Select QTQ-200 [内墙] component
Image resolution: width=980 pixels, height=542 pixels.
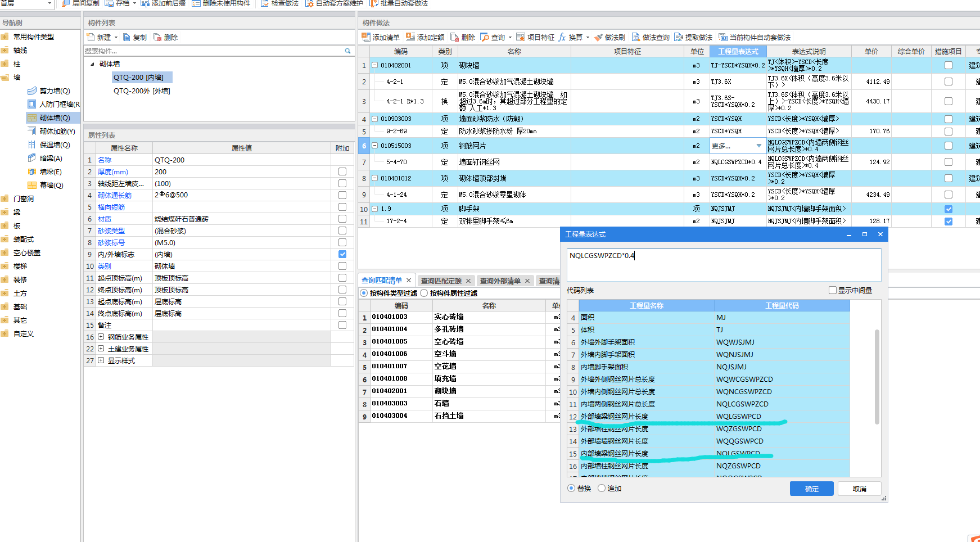point(142,77)
